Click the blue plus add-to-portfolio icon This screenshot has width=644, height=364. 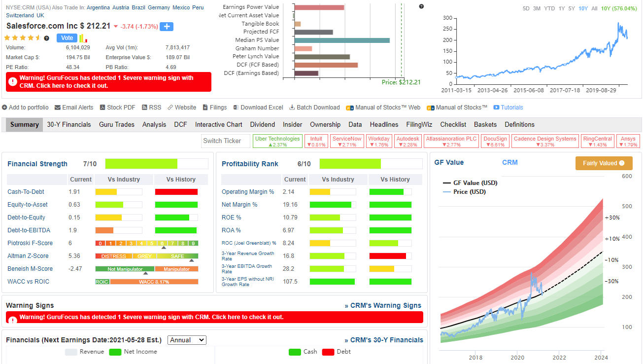(x=167, y=27)
